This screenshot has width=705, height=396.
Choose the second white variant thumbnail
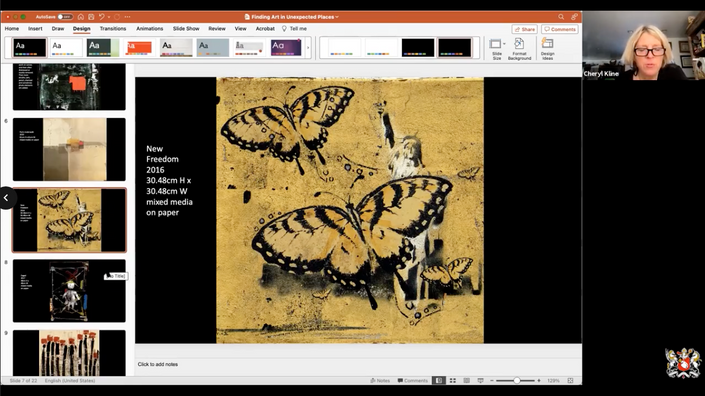tap(381, 47)
